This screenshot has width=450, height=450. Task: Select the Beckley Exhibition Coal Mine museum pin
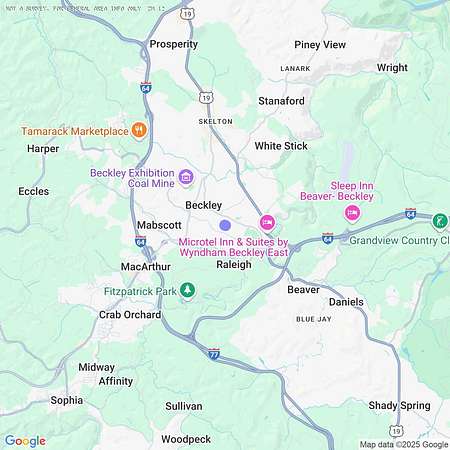[186, 177]
